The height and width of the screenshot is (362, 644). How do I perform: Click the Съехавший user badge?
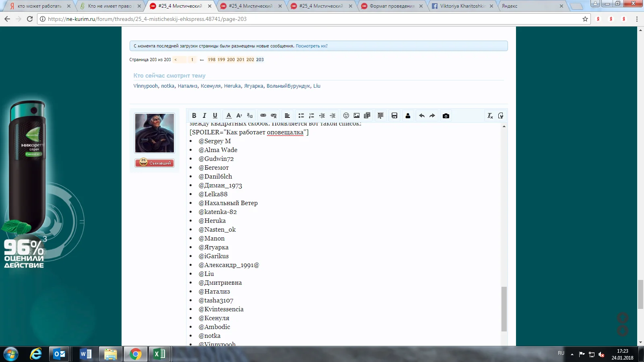(x=155, y=163)
